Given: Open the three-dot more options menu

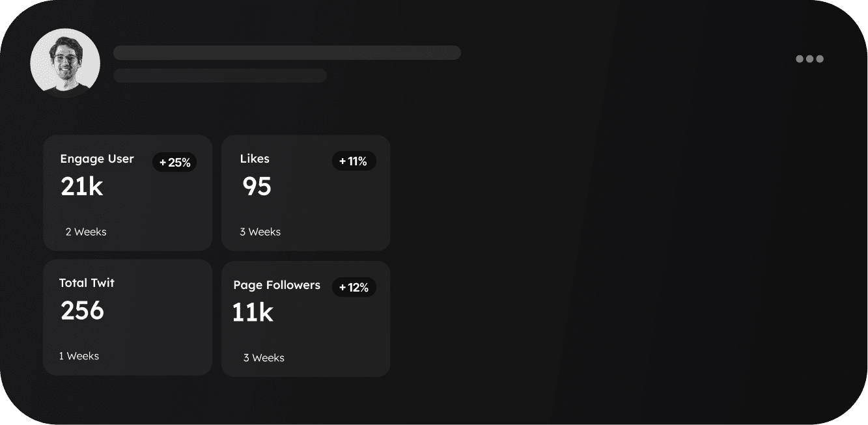Looking at the screenshot, I should coord(809,59).
